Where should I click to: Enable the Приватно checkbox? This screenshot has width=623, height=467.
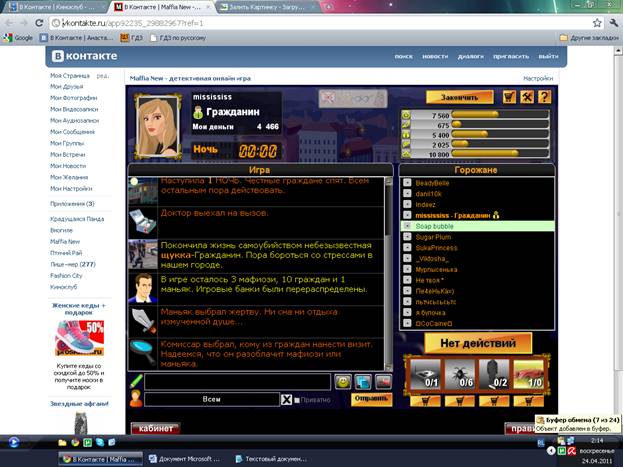click(x=297, y=400)
